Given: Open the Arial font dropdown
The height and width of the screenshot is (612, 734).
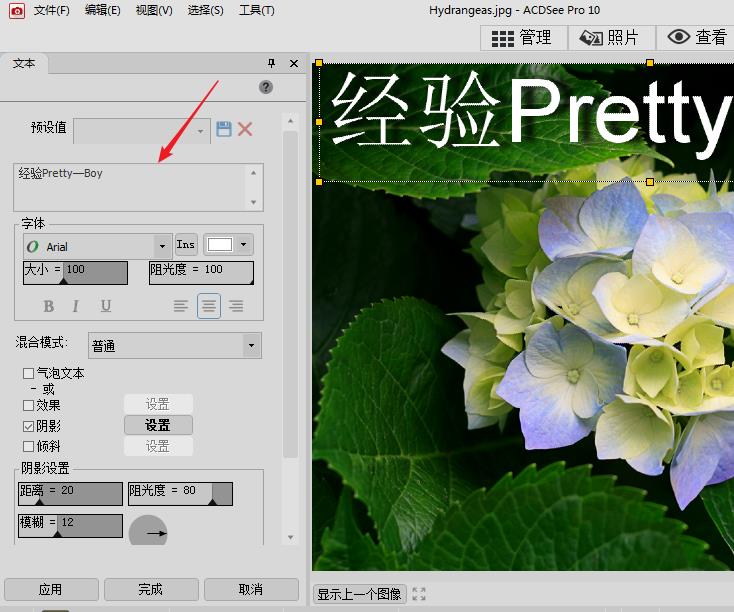Looking at the screenshot, I should point(162,246).
